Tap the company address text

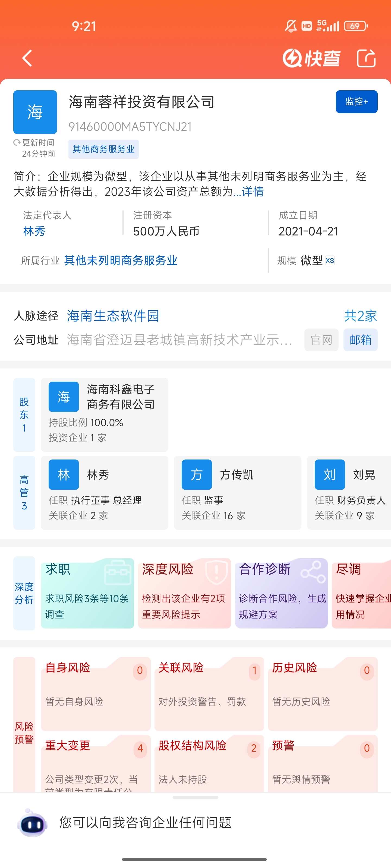(179, 340)
